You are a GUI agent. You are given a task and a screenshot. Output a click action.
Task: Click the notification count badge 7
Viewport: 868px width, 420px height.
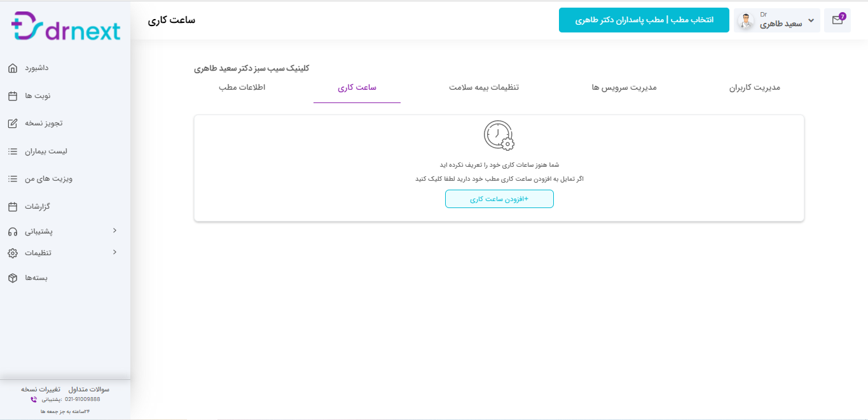coord(843,16)
